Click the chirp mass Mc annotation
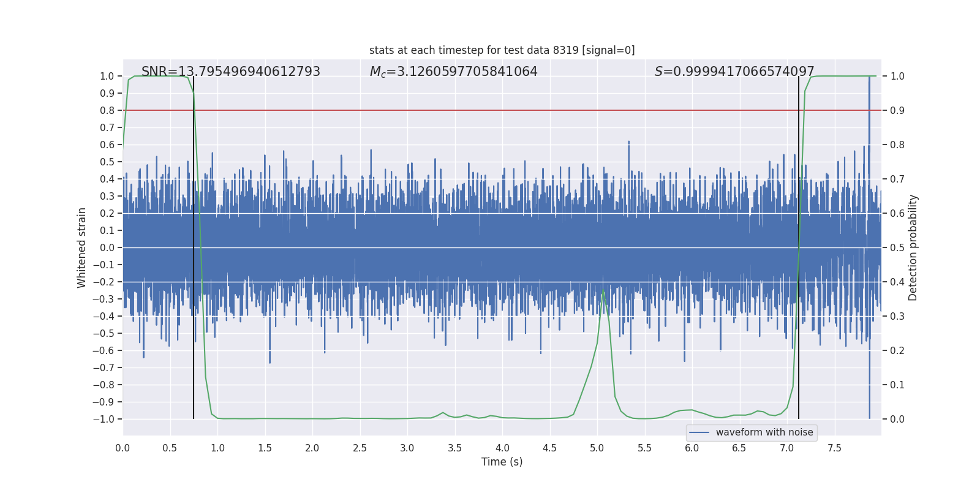Viewport: 980px width, 490px height. [453, 72]
